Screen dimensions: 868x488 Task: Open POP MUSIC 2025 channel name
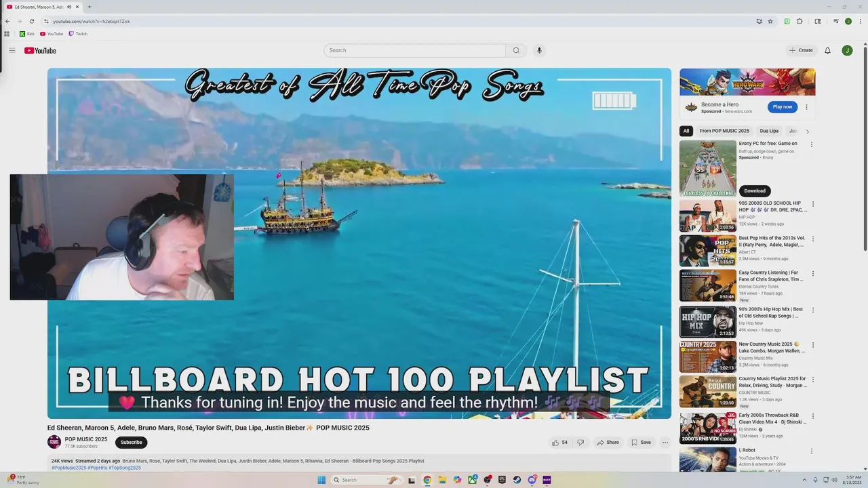[x=86, y=439]
